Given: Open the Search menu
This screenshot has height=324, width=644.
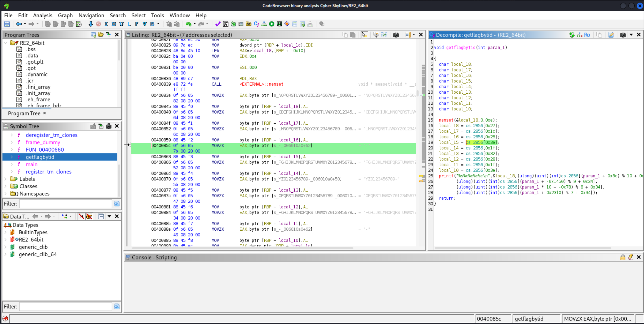Looking at the screenshot, I should 118,15.
